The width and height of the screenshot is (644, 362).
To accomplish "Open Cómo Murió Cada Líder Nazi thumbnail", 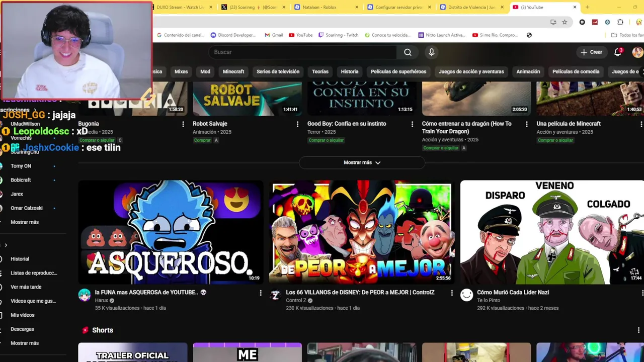I will pos(552,232).
